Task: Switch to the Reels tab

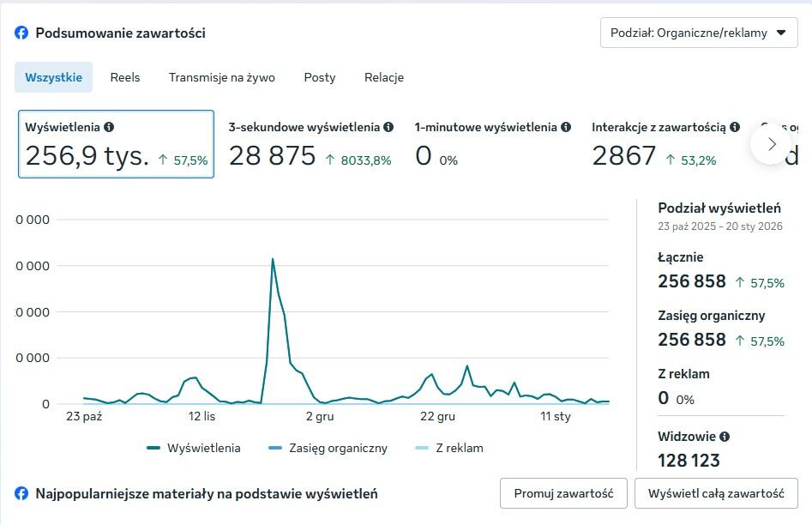Action: [125, 77]
